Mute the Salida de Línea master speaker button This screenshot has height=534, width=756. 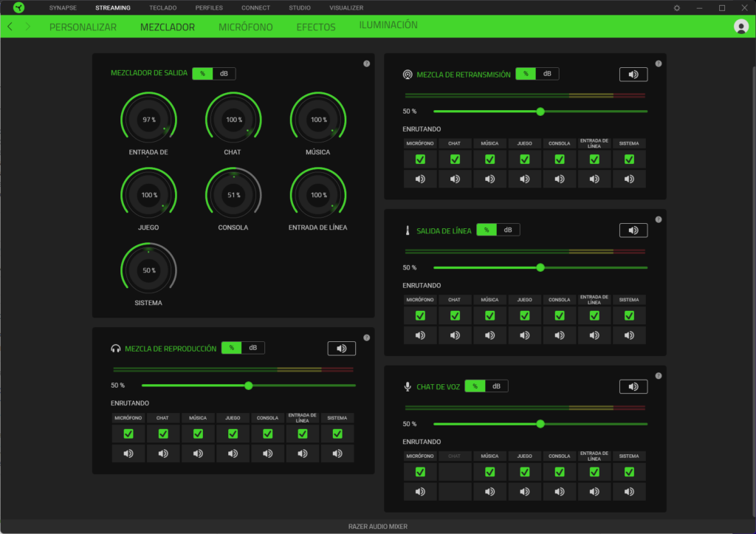pyautogui.click(x=633, y=230)
